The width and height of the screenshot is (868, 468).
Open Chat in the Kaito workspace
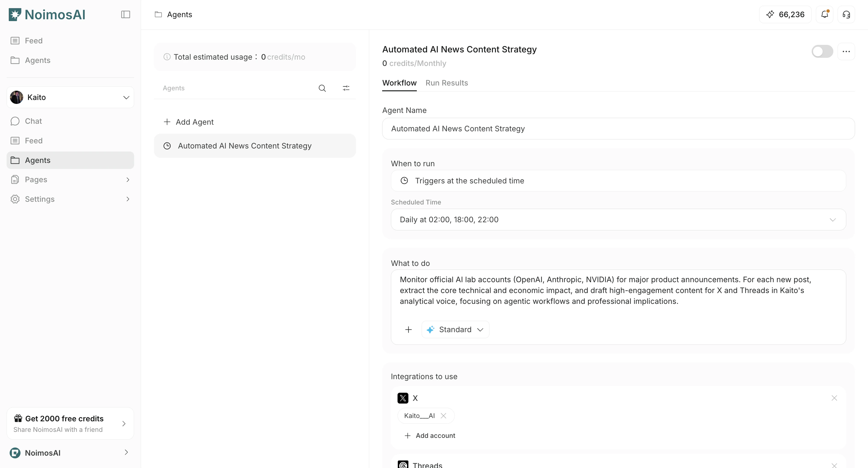pos(70,121)
